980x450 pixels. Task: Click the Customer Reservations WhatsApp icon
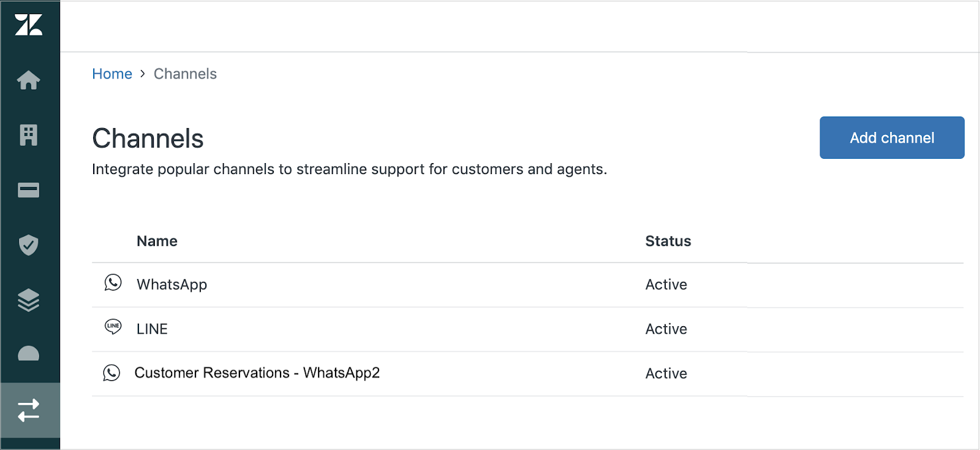tap(111, 373)
